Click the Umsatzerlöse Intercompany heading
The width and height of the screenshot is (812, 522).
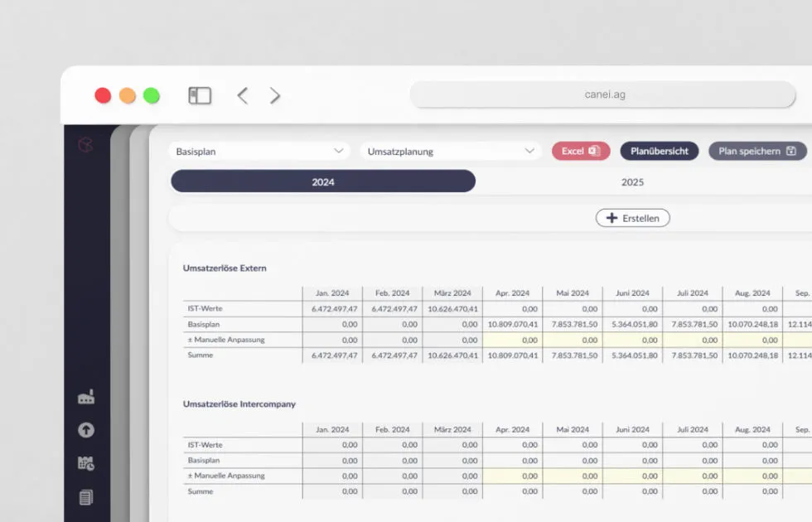tap(239, 404)
